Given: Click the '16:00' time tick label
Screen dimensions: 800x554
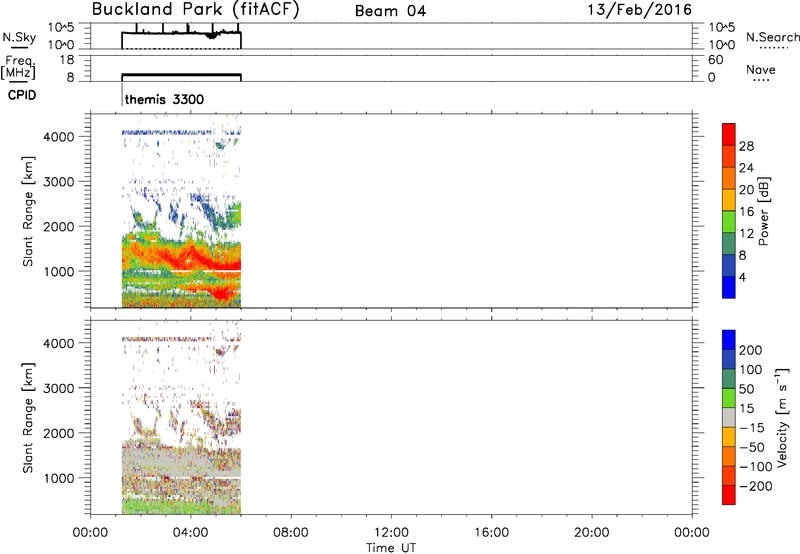Looking at the screenshot, I should [491, 533].
